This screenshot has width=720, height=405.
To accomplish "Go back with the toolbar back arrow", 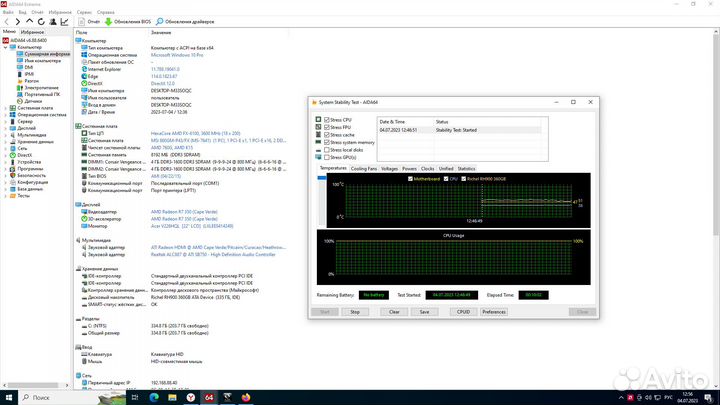I will coord(6,22).
